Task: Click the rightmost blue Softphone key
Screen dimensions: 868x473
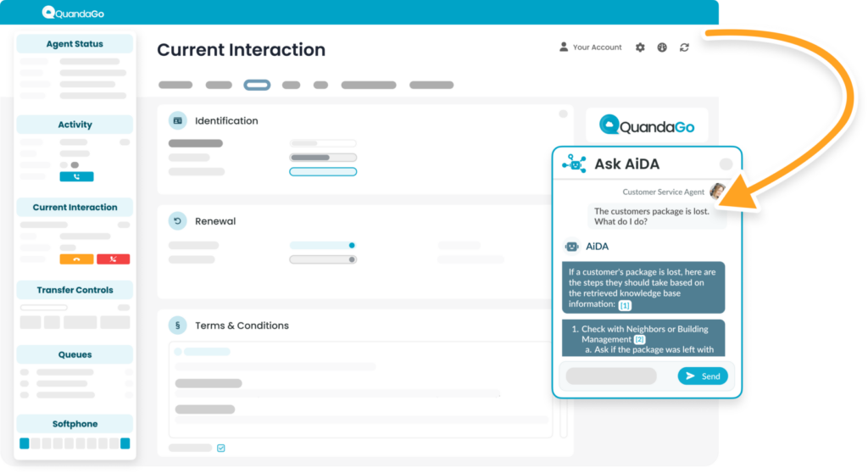Action: click(x=125, y=443)
